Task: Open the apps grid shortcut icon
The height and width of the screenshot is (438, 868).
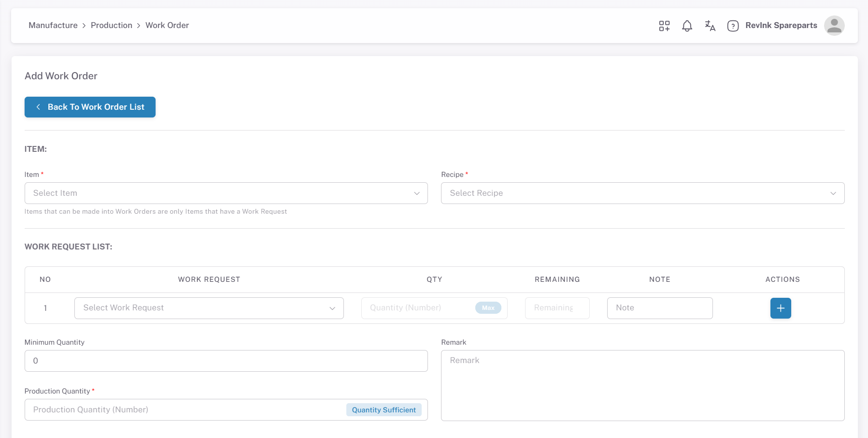Action: click(664, 26)
